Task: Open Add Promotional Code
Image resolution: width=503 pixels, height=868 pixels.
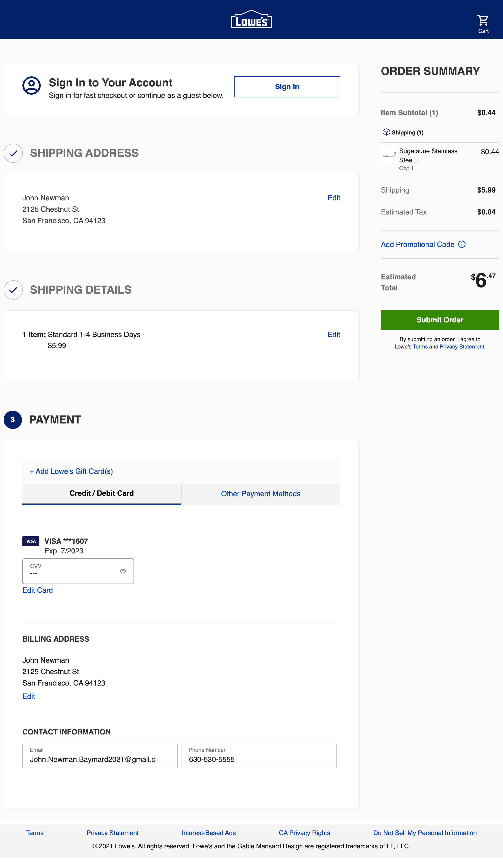Action: [x=417, y=244]
